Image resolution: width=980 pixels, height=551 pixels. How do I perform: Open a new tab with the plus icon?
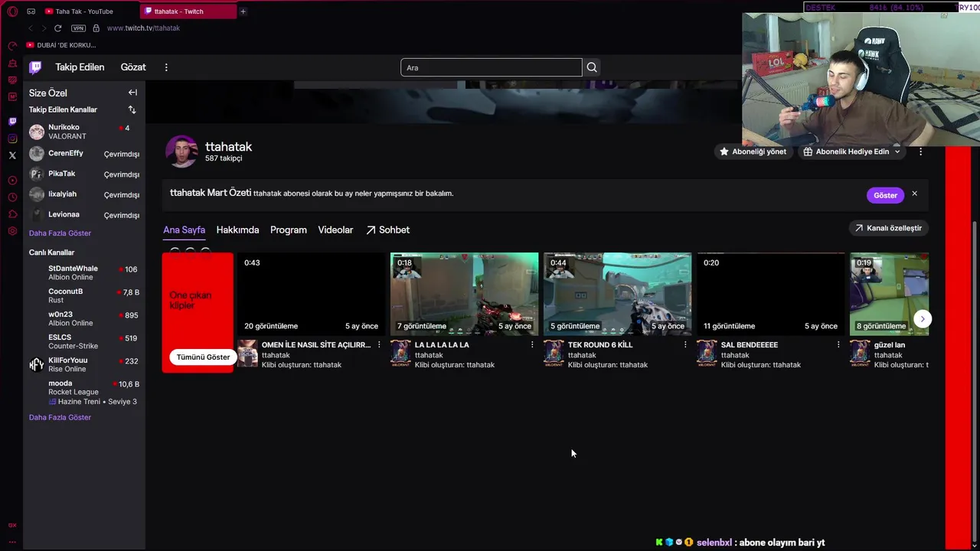click(x=243, y=11)
